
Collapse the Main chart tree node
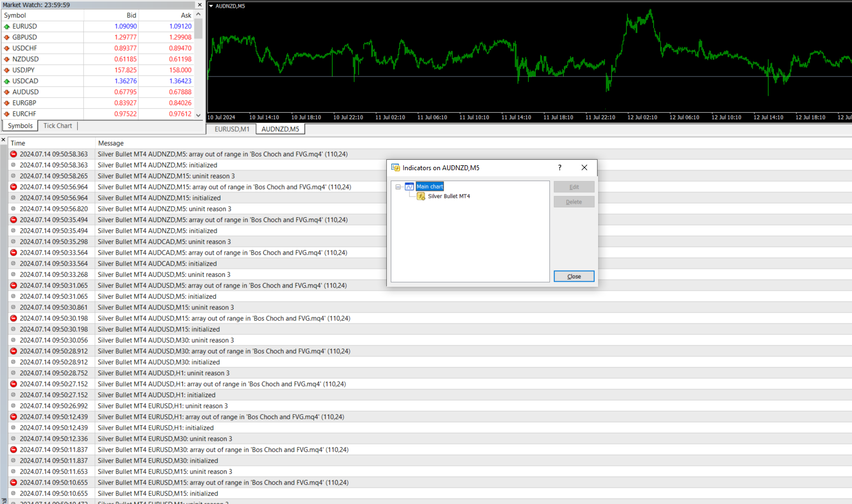(398, 187)
